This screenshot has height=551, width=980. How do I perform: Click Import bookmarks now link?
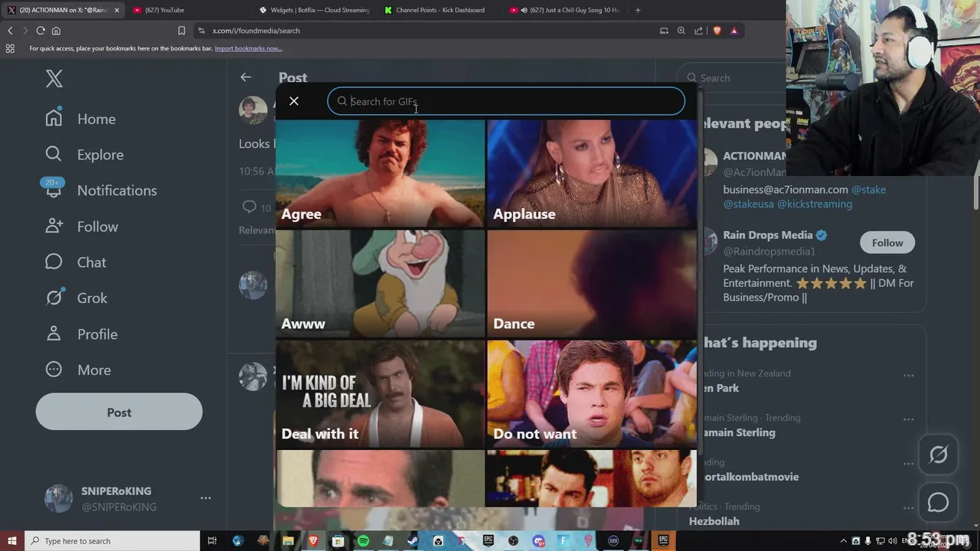pyautogui.click(x=248, y=48)
